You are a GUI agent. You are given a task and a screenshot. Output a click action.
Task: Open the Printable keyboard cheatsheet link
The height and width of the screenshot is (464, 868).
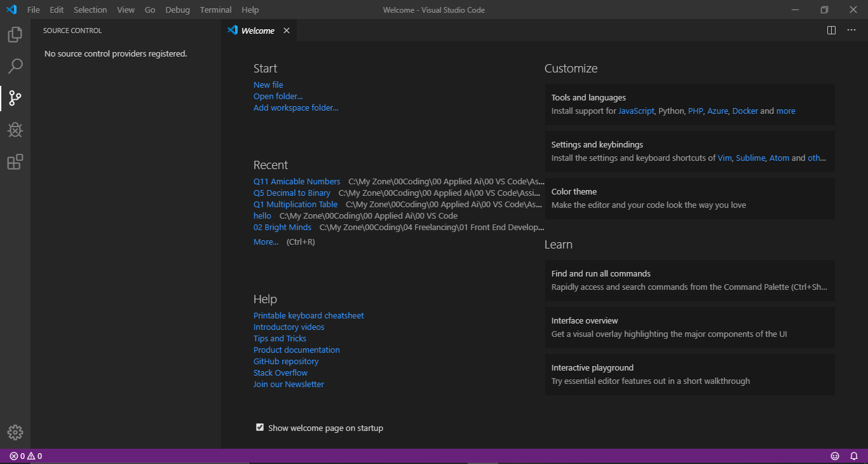click(308, 315)
